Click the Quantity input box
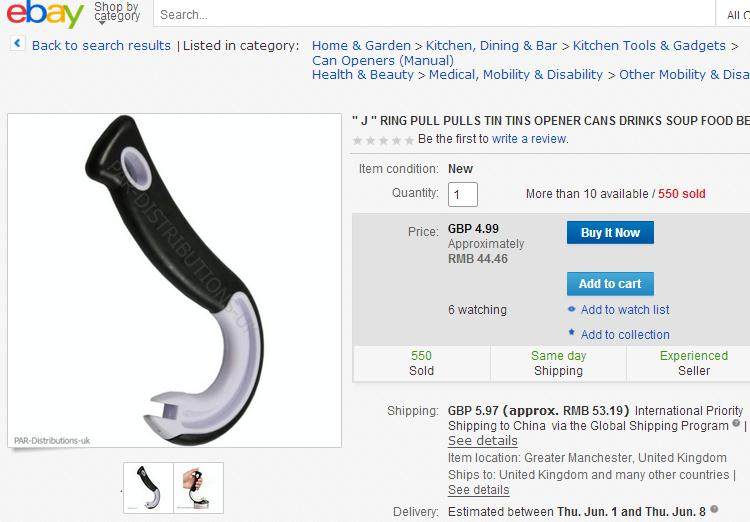 pyautogui.click(x=463, y=194)
